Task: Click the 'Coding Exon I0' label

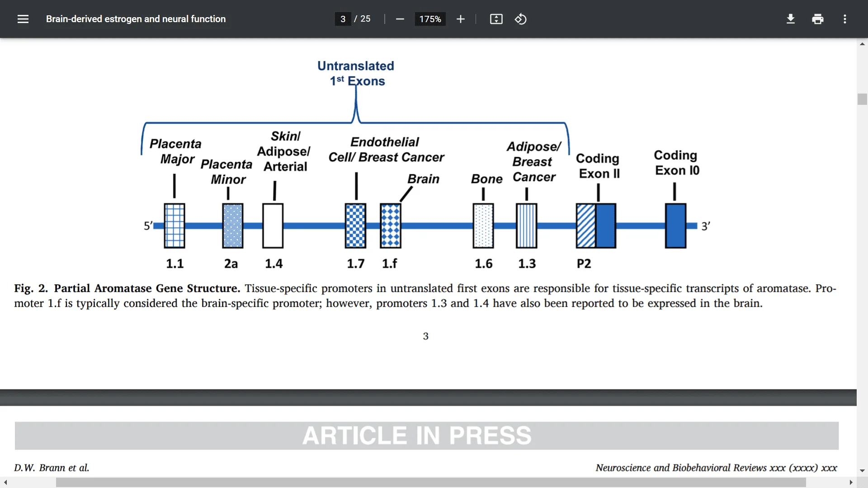Action: (x=676, y=163)
